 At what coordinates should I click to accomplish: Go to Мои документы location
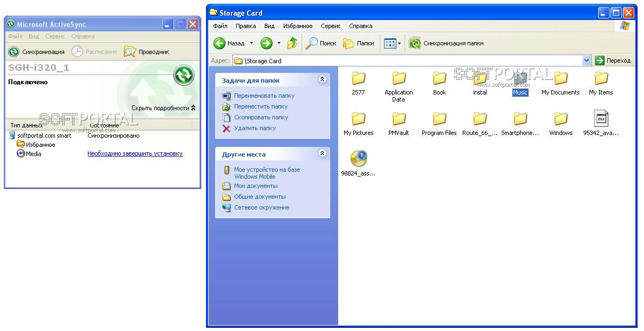tap(256, 186)
